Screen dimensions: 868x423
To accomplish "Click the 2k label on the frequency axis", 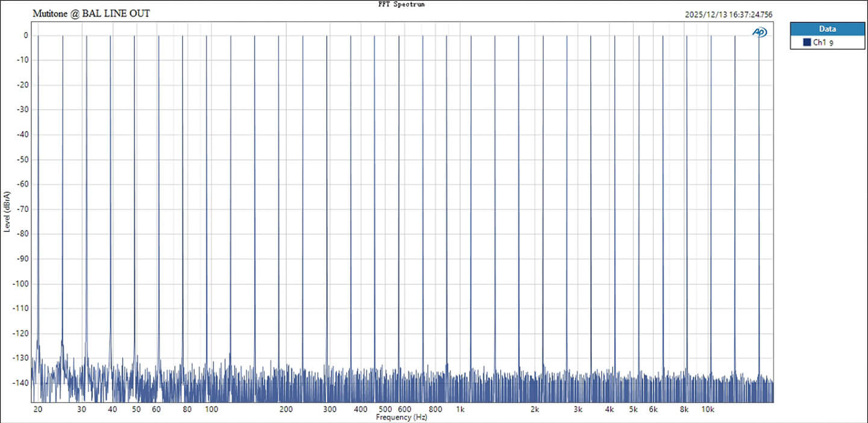I will [x=535, y=410].
